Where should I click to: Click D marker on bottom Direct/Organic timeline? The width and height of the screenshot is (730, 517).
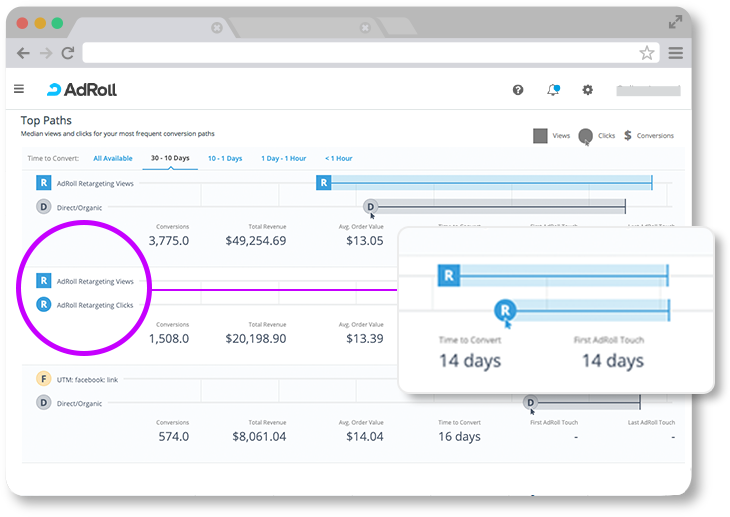[530, 402]
